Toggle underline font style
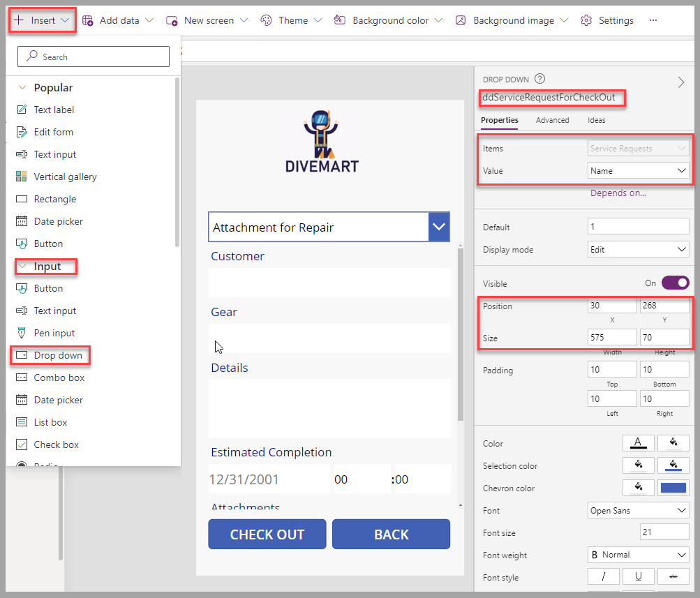This screenshot has height=598, width=700. click(x=638, y=576)
